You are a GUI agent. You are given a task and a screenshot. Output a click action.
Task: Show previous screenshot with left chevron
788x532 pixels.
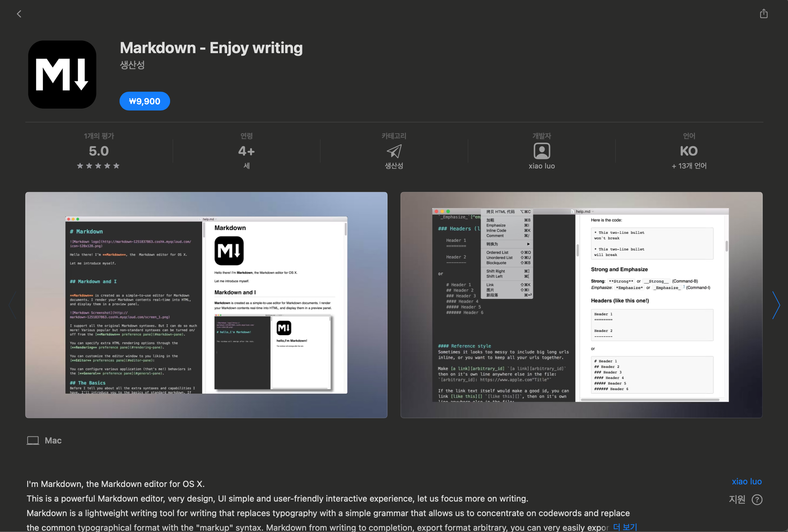tap(13, 305)
